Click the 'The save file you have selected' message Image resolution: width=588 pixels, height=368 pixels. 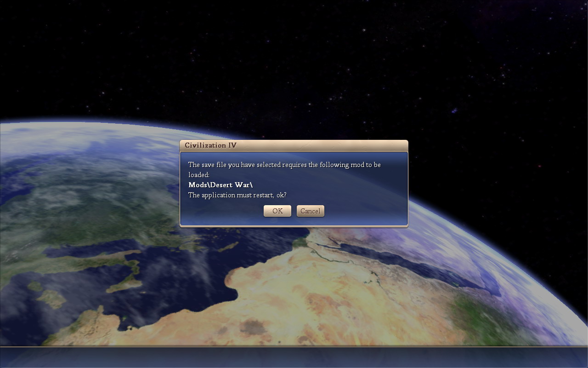click(284, 170)
